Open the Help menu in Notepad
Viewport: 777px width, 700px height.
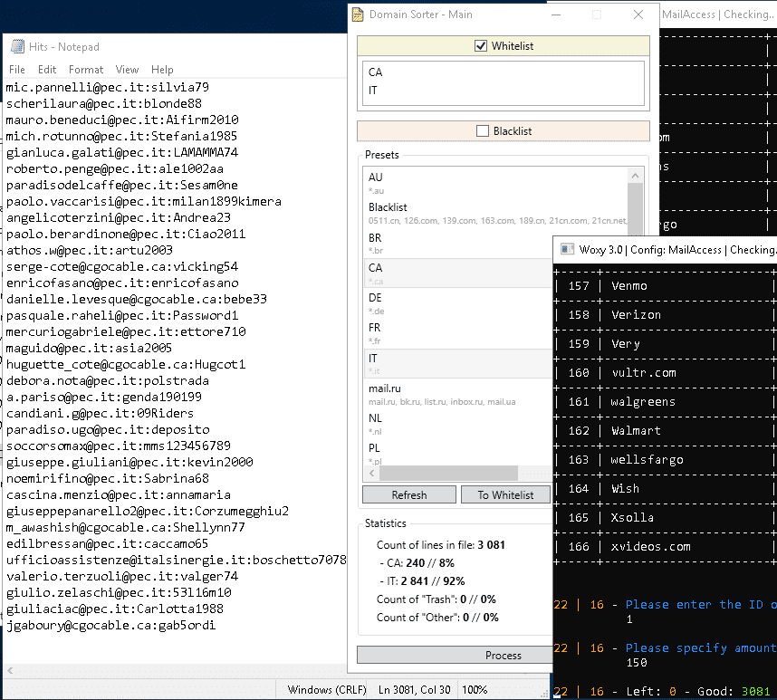tap(162, 70)
